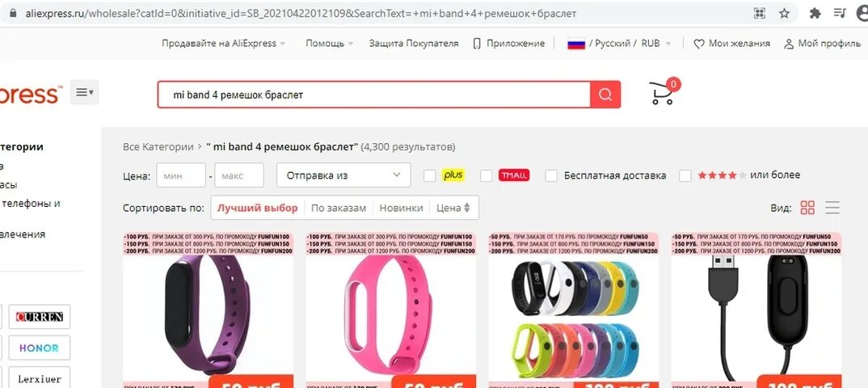The width and height of the screenshot is (868, 388).
Task: Open the browser extensions puzzle icon
Action: point(815,13)
